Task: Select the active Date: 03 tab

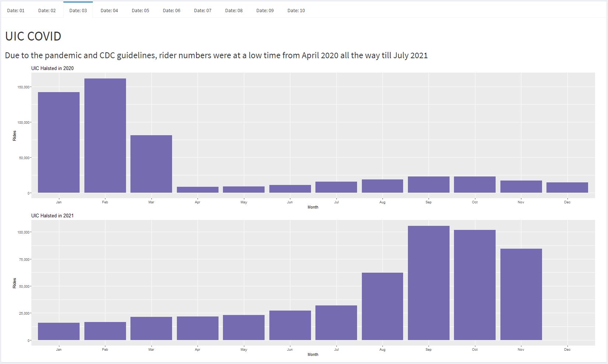Action: pos(78,10)
